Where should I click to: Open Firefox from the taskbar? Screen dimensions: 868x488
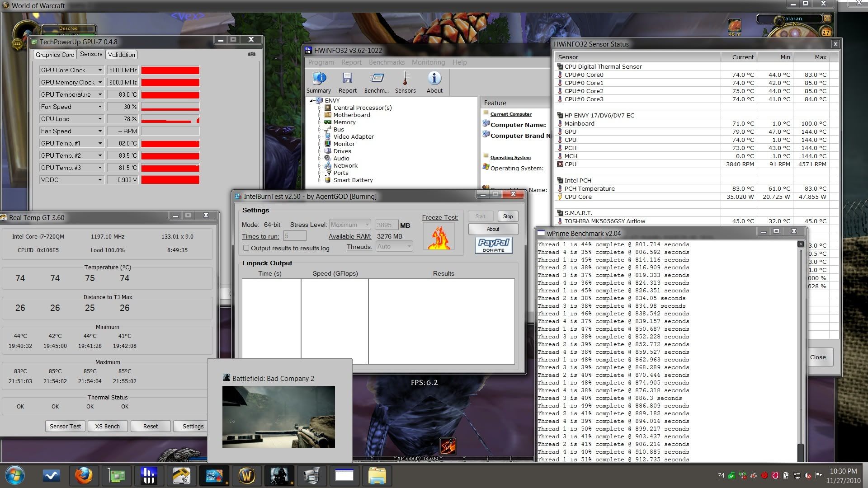point(84,475)
